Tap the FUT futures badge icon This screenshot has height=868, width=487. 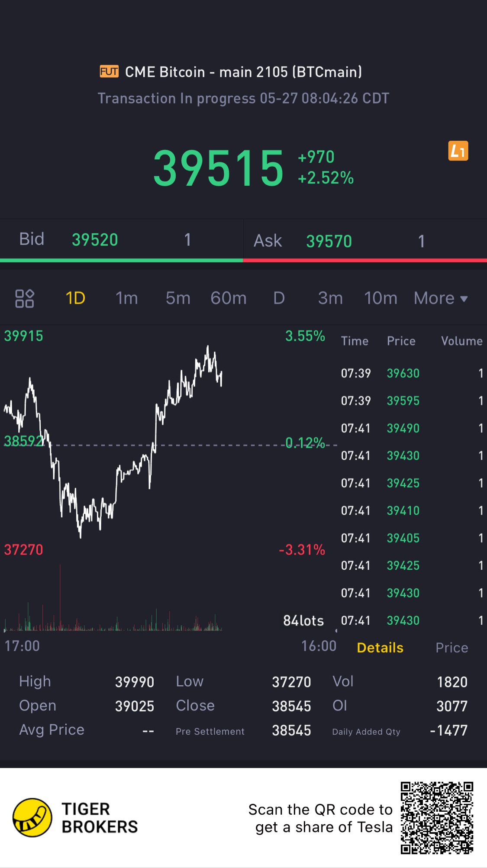point(109,71)
